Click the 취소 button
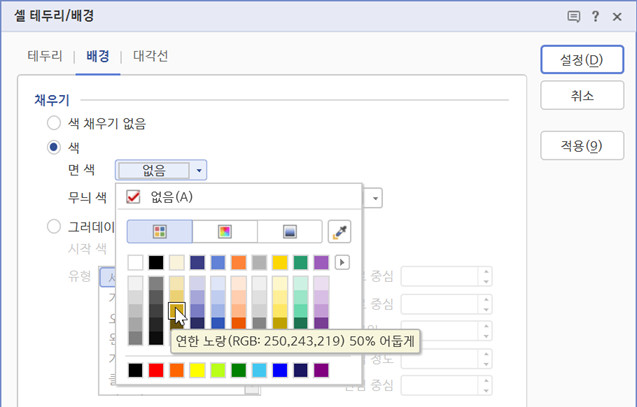 (582, 95)
